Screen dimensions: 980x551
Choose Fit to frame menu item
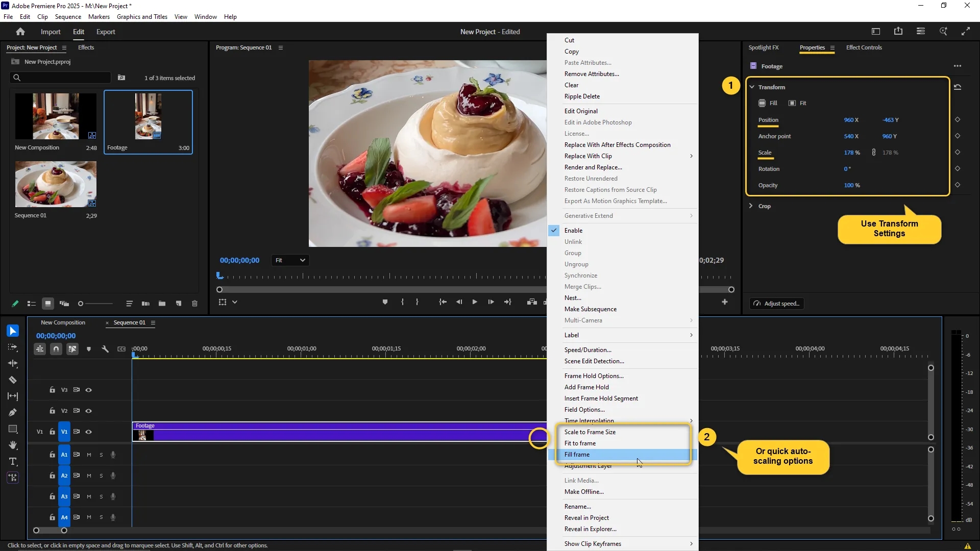pos(623,443)
